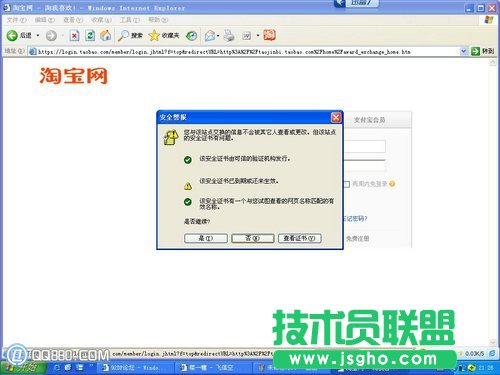Open the back history dropdown arrow
The image size is (500, 375).
tap(38, 35)
